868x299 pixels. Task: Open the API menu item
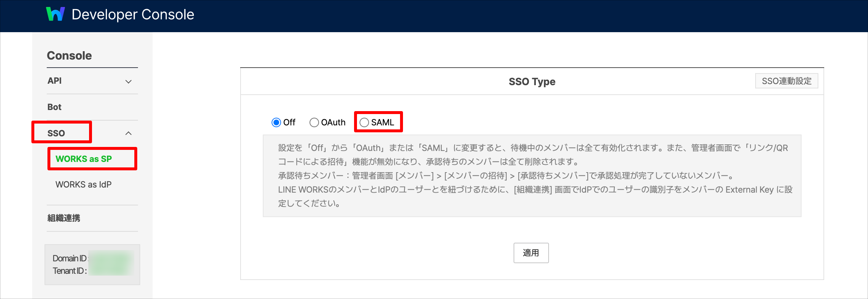click(x=54, y=81)
